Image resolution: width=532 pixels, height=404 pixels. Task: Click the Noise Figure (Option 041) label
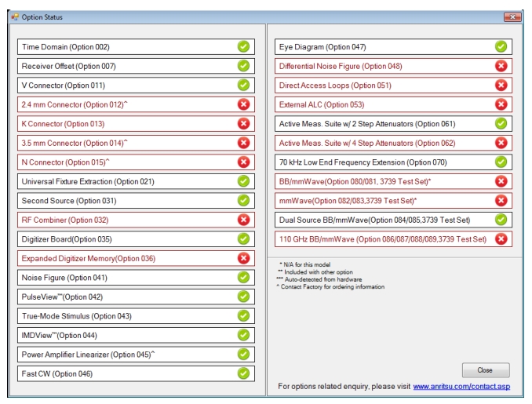pyautogui.click(x=64, y=278)
